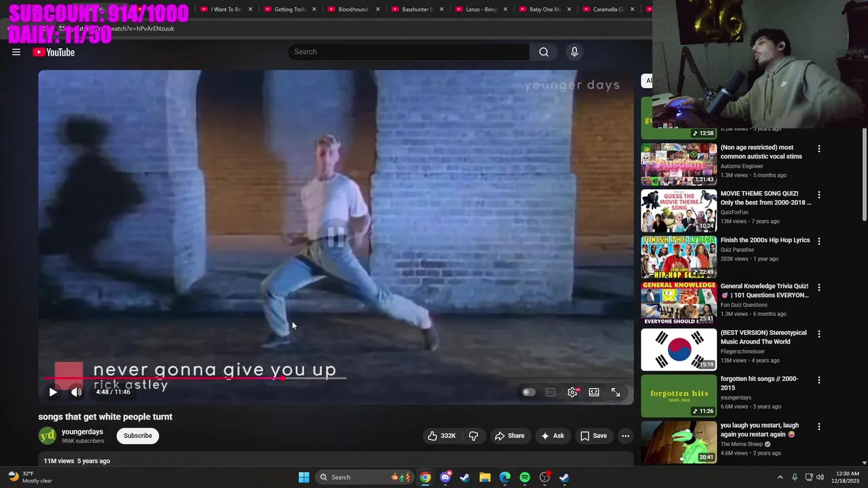The image size is (868, 488).
Task: Mute the video volume speaker icon
Action: pos(76,392)
